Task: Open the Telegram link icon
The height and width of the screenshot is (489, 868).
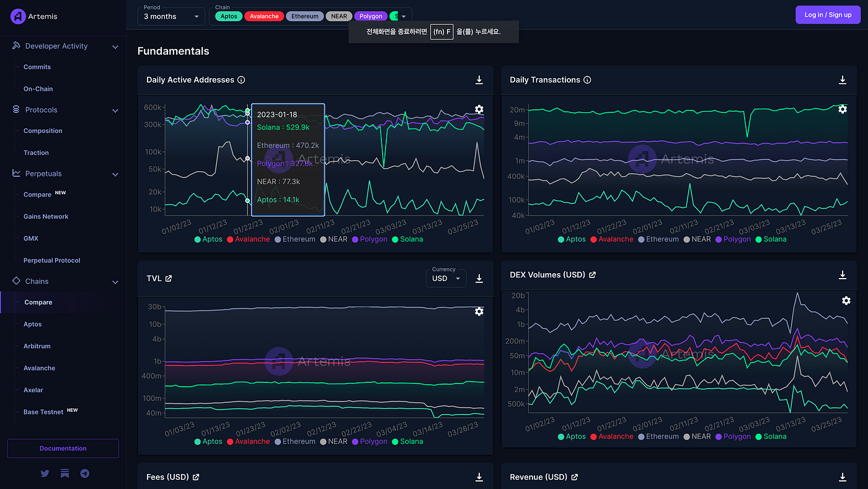Action: tap(84, 473)
